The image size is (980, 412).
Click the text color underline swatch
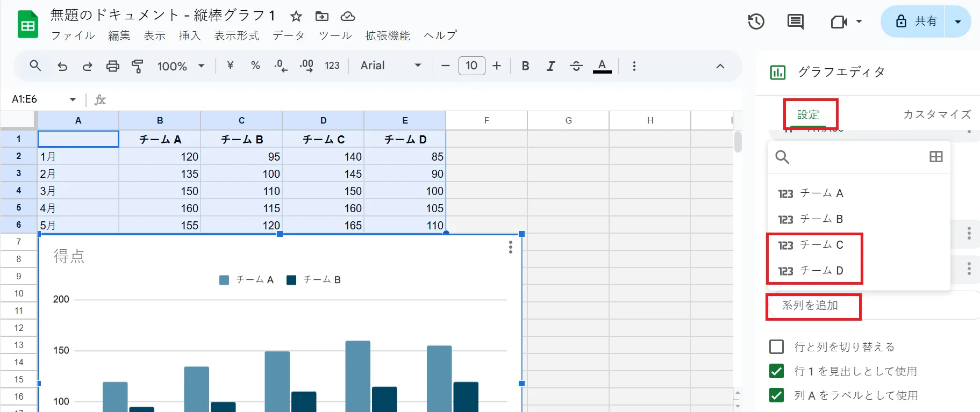(602, 66)
